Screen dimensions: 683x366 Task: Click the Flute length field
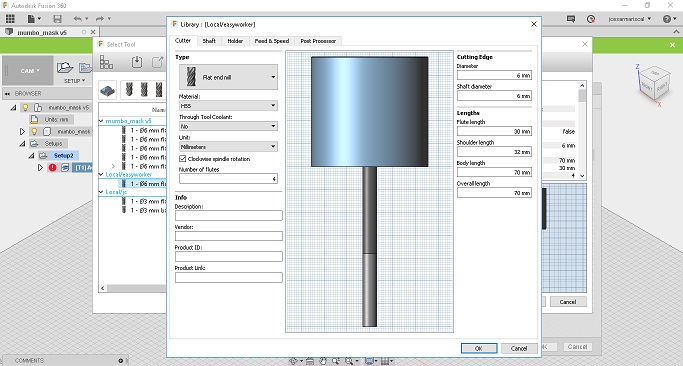click(x=494, y=131)
